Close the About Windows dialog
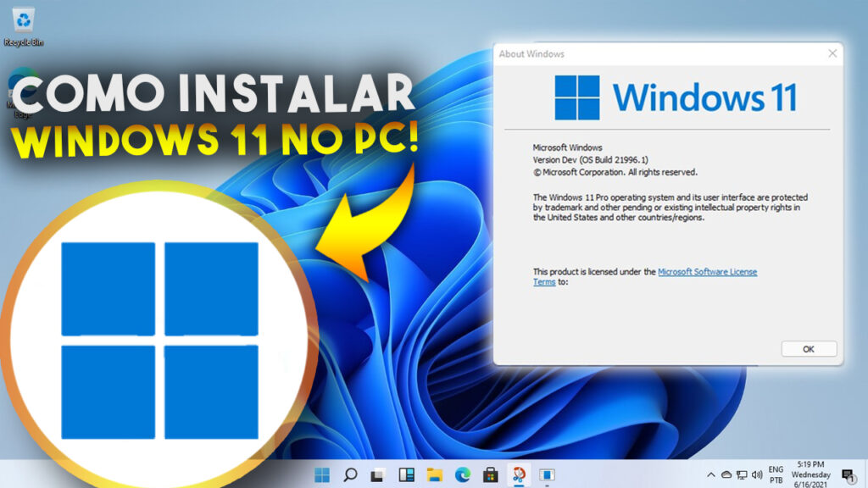The height and width of the screenshot is (488, 868). click(x=832, y=53)
